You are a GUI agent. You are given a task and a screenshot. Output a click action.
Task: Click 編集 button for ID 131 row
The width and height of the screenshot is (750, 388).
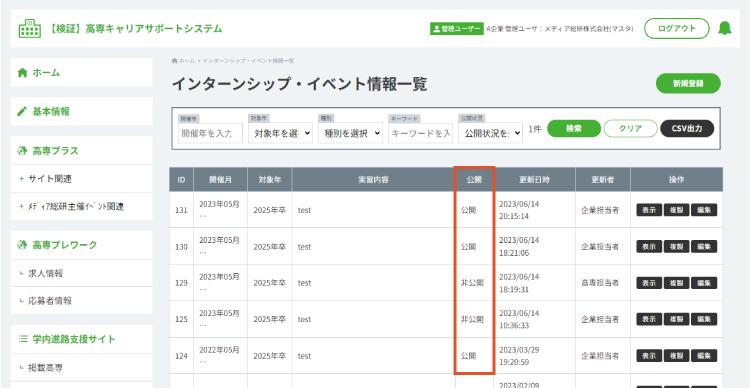point(704,210)
